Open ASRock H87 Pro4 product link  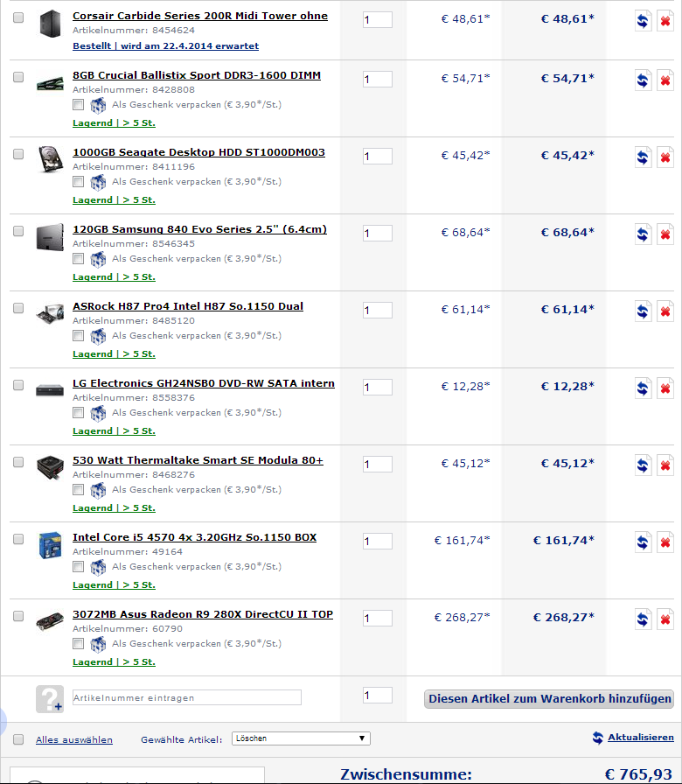coord(188,306)
